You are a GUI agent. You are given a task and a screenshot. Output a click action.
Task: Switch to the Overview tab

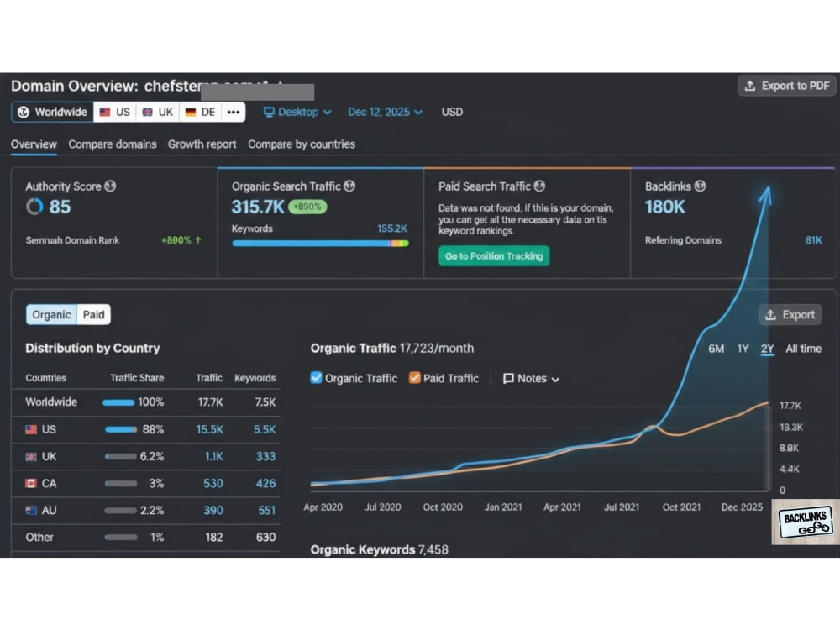point(34,144)
